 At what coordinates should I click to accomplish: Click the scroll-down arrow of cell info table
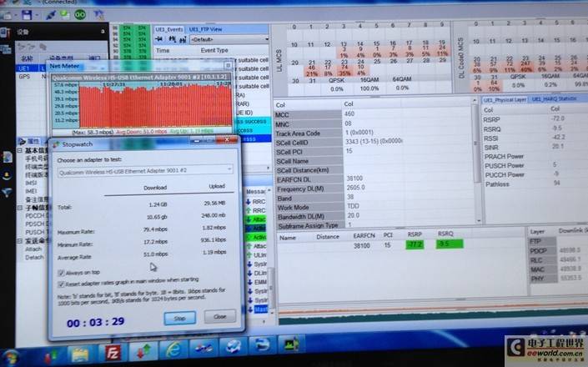[478, 221]
